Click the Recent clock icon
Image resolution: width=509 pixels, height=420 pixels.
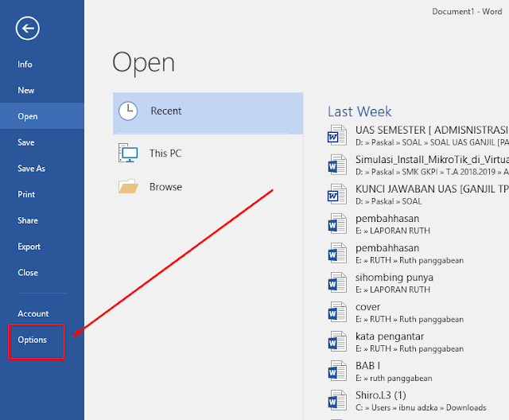[x=128, y=111]
